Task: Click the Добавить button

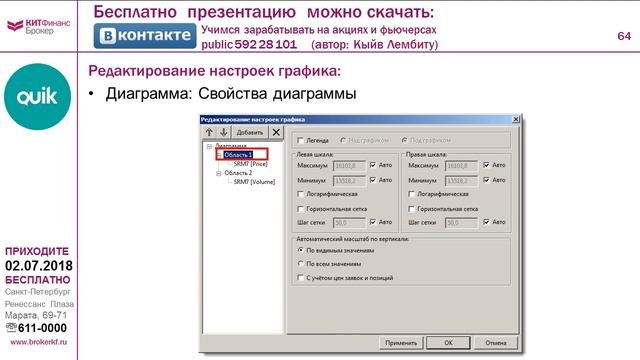Action: pyautogui.click(x=250, y=132)
